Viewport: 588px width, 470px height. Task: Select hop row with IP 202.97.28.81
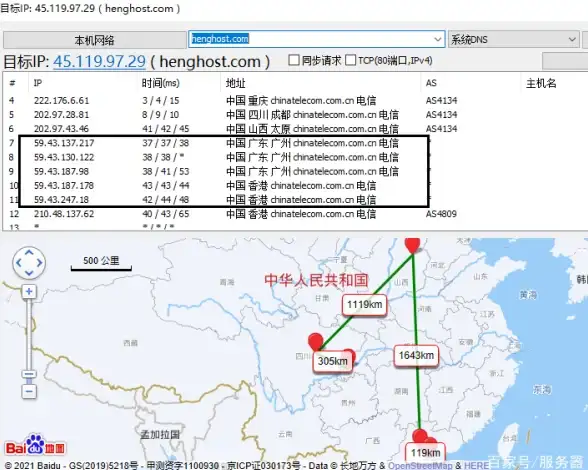[294, 114]
